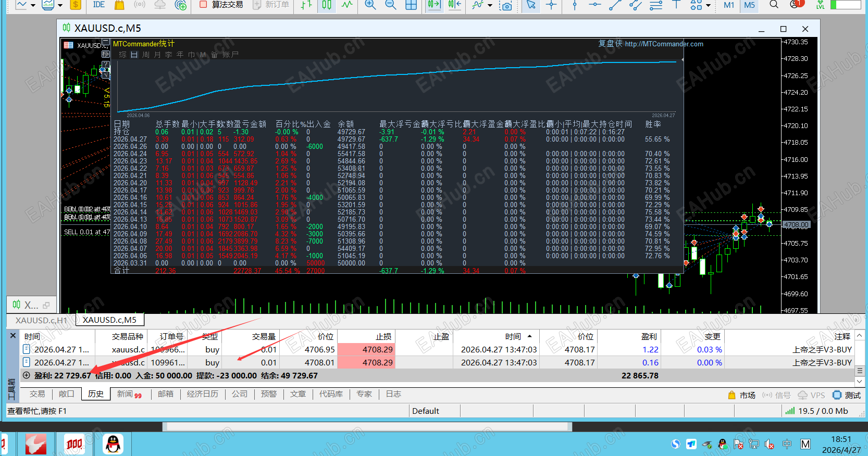Switch chart to candlestick mode
The image size is (868, 456).
pyautogui.click(x=327, y=5)
